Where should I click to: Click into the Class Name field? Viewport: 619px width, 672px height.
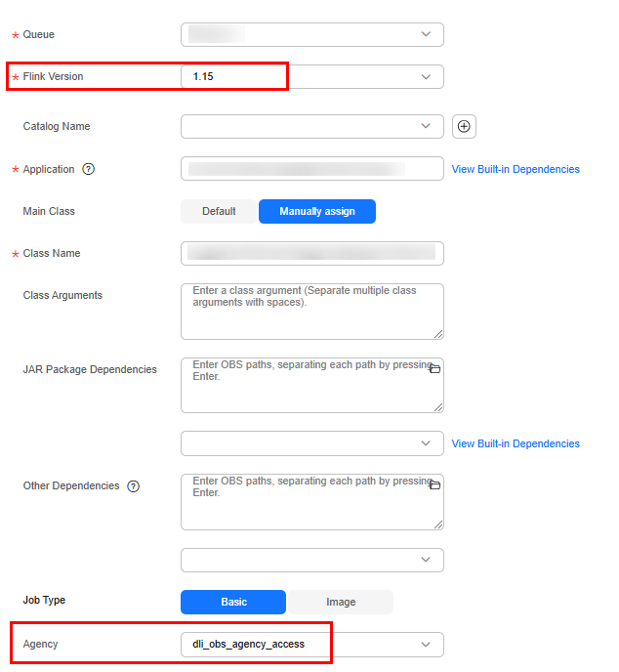point(312,253)
